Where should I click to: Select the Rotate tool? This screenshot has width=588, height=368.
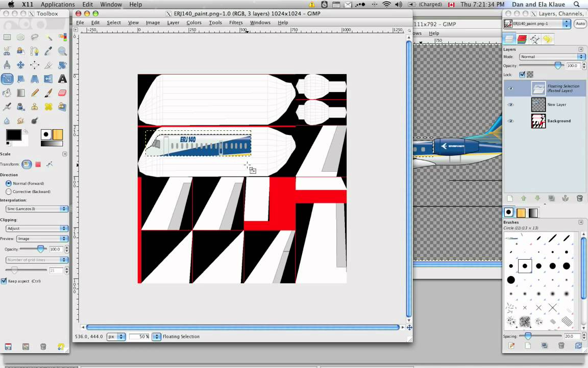63,65
